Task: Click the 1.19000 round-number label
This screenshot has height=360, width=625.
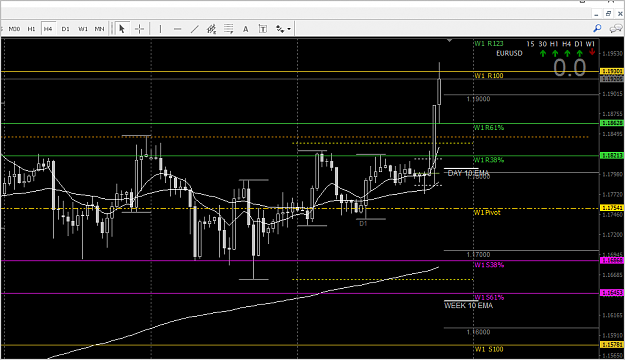Action: pos(478,99)
